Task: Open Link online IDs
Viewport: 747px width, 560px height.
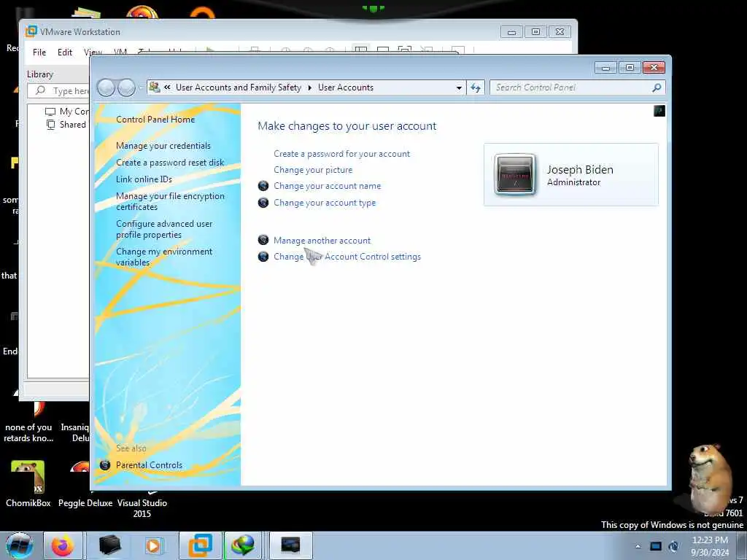Action: pyautogui.click(x=144, y=179)
